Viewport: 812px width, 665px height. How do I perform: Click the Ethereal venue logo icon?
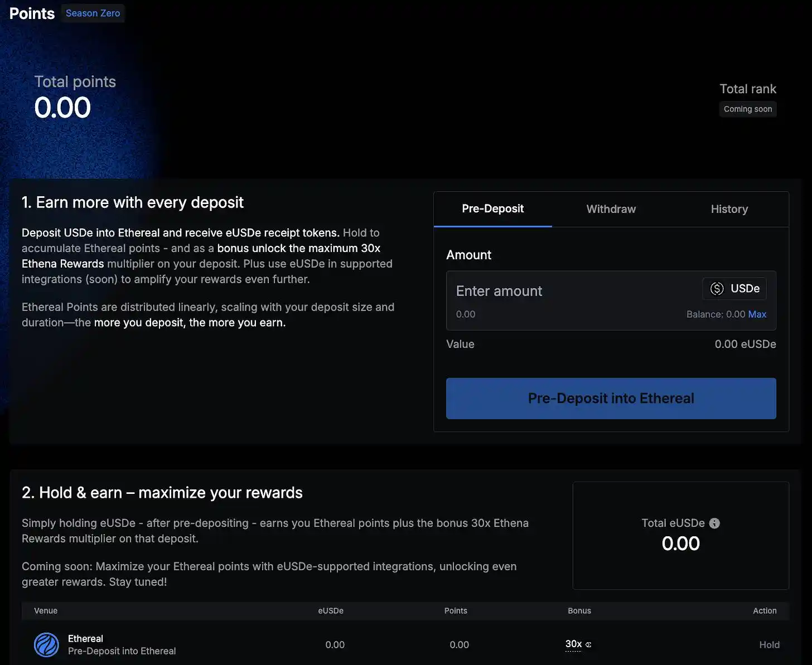coord(46,644)
